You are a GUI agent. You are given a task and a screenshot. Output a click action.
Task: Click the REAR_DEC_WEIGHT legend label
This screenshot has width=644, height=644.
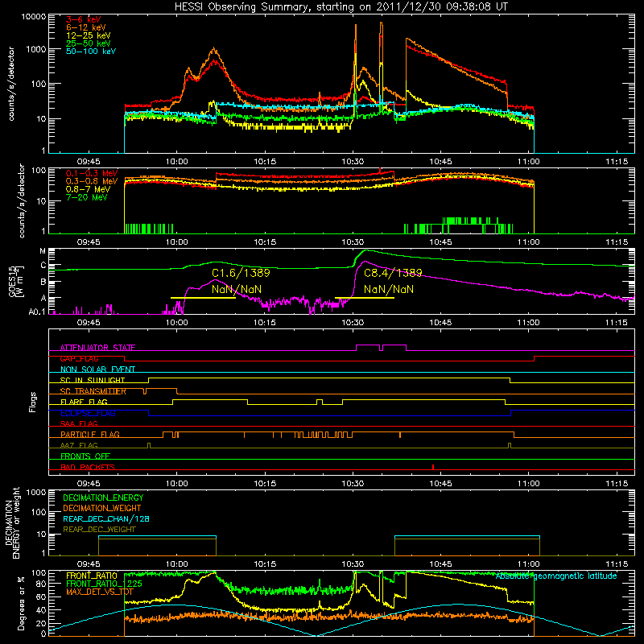pyautogui.click(x=99, y=530)
